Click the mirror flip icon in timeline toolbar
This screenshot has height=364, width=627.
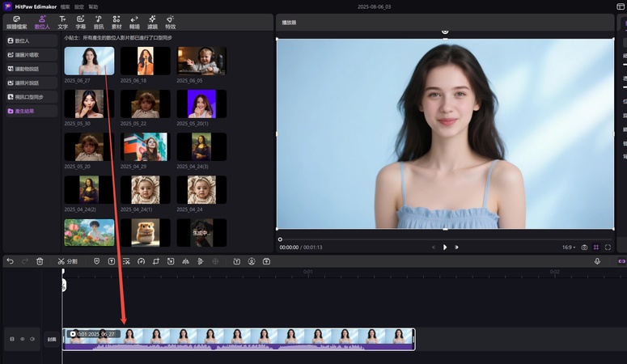185,261
